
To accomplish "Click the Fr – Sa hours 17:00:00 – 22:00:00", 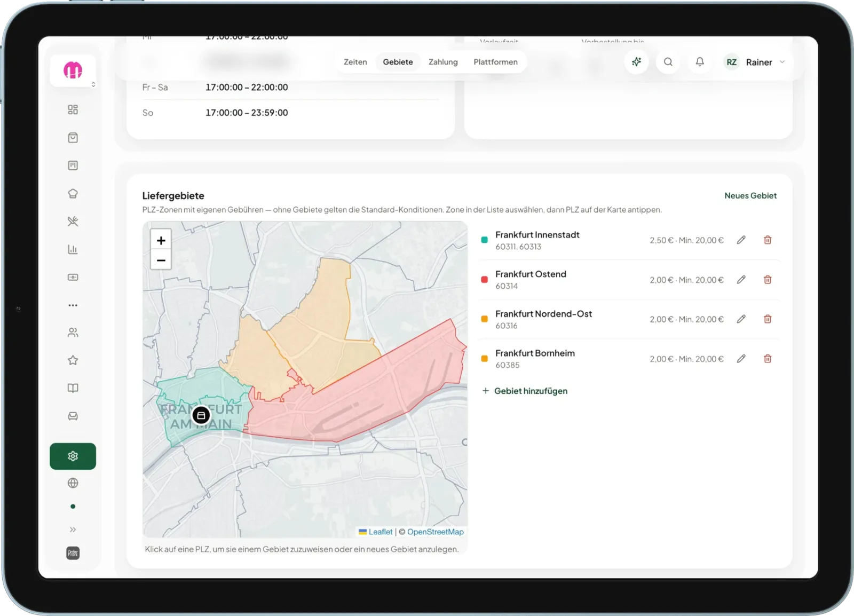I will pyautogui.click(x=247, y=87).
